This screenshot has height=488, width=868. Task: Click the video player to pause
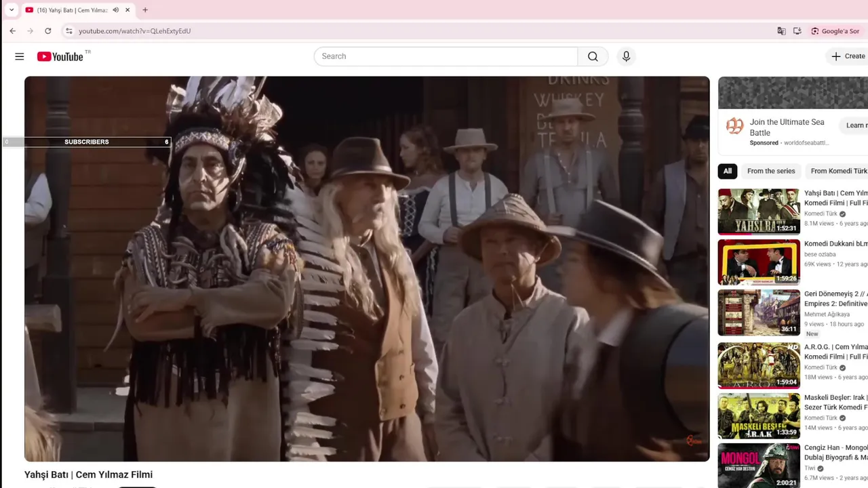[367, 268]
